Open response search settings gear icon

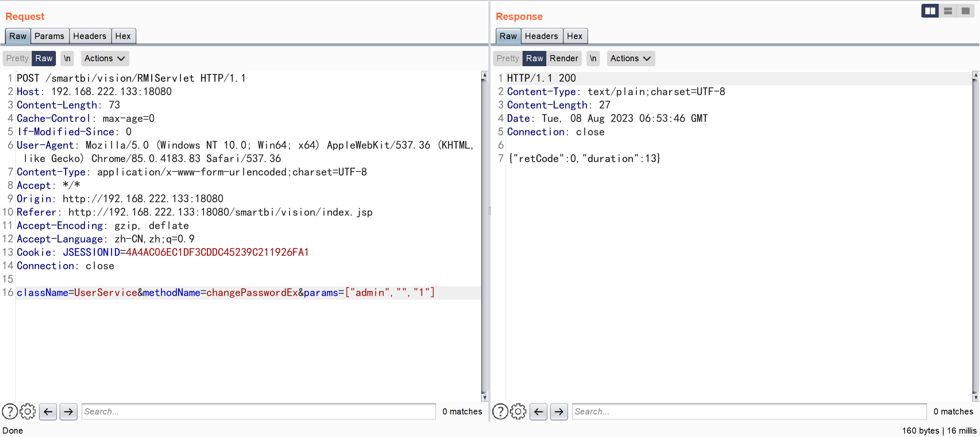tap(518, 411)
